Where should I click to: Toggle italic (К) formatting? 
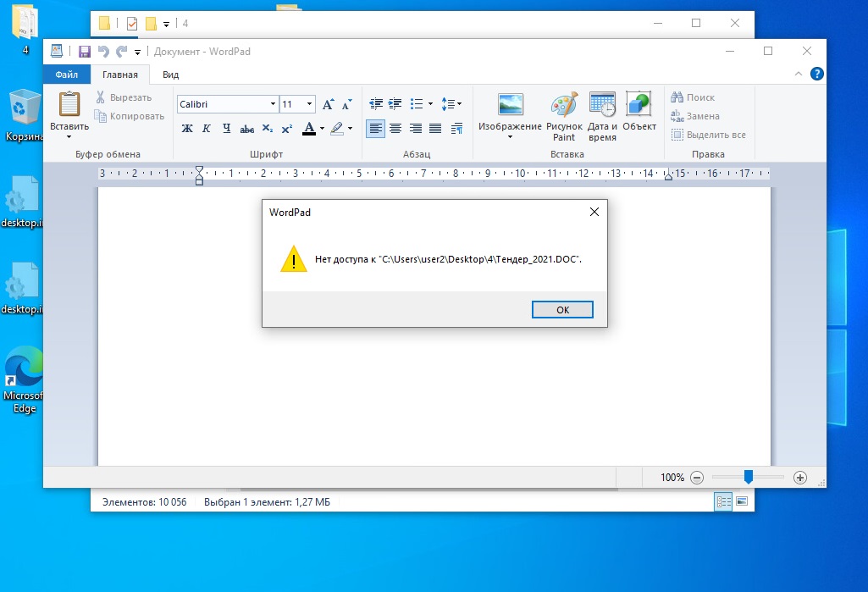(x=207, y=129)
